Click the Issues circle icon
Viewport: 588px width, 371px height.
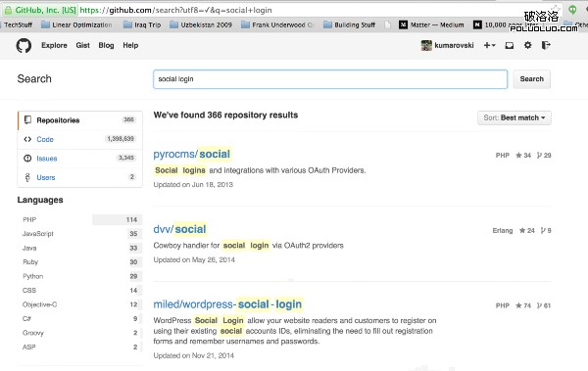pyautogui.click(x=27, y=159)
